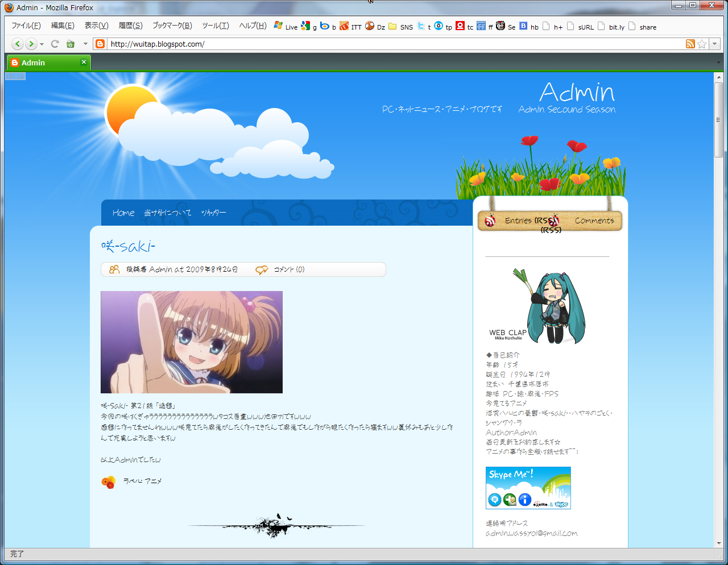The height and width of the screenshot is (565, 728).
Task: Click the anime screenshot image in the post
Action: tap(192, 342)
